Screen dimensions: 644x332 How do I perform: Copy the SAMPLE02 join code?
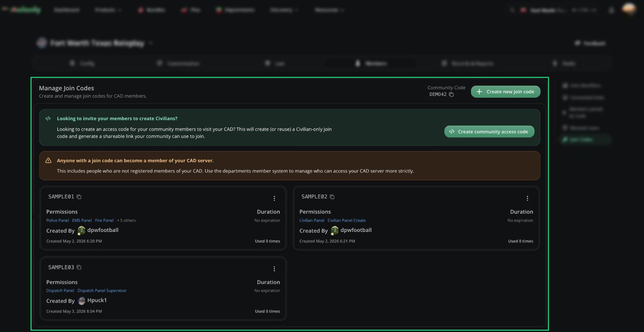(332, 197)
